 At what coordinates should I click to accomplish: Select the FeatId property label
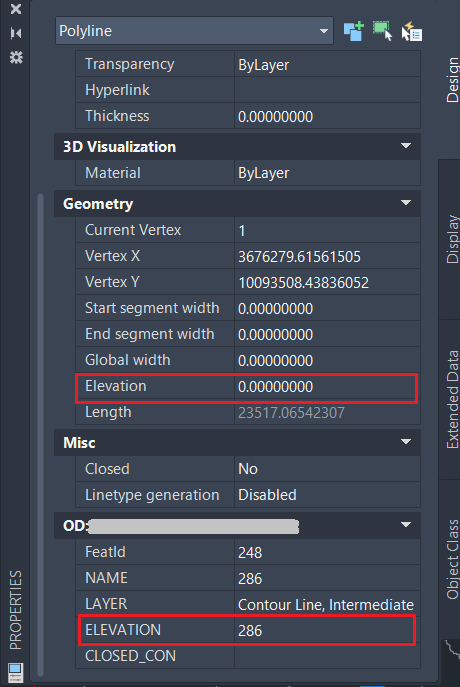click(105, 552)
